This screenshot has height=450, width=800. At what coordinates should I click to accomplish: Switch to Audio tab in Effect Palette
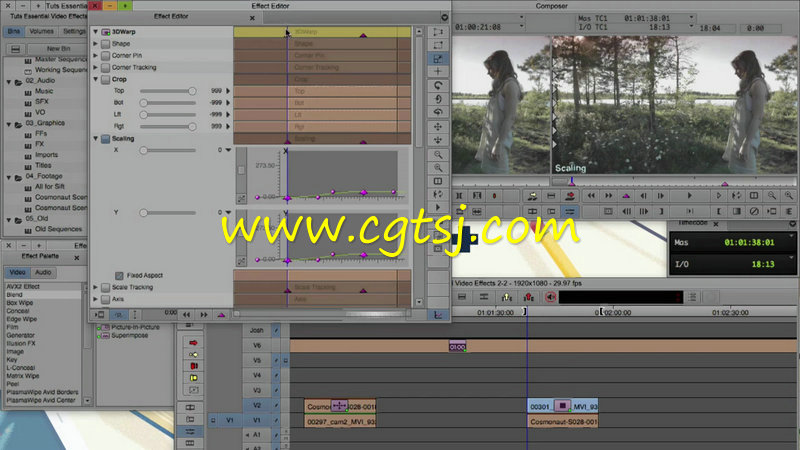click(x=43, y=272)
